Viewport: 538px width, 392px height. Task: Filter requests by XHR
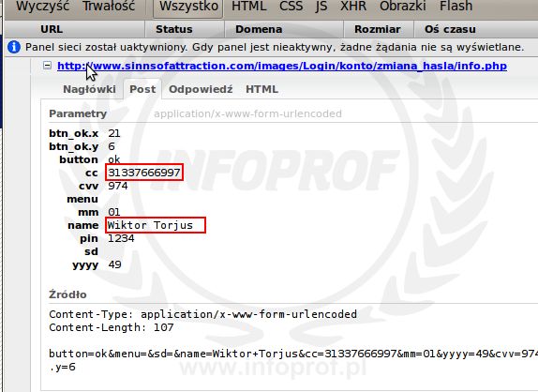click(x=353, y=6)
